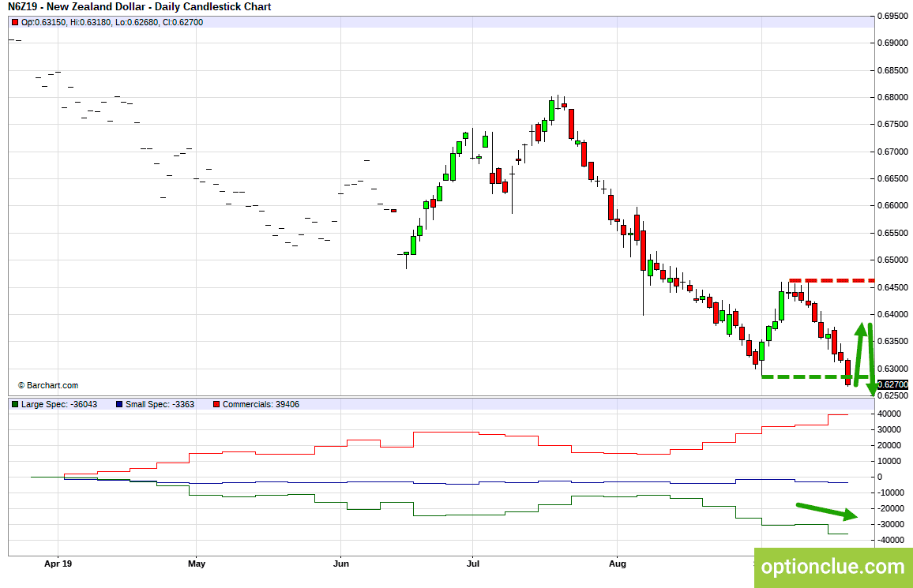Select the chart title N6Z19 New Zealand Dollar
The image size is (913, 588).
(140, 7)
